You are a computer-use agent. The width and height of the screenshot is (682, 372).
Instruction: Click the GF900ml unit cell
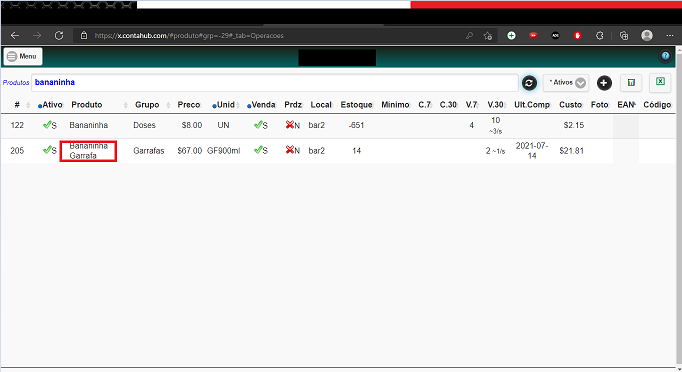tap(224, 151)
